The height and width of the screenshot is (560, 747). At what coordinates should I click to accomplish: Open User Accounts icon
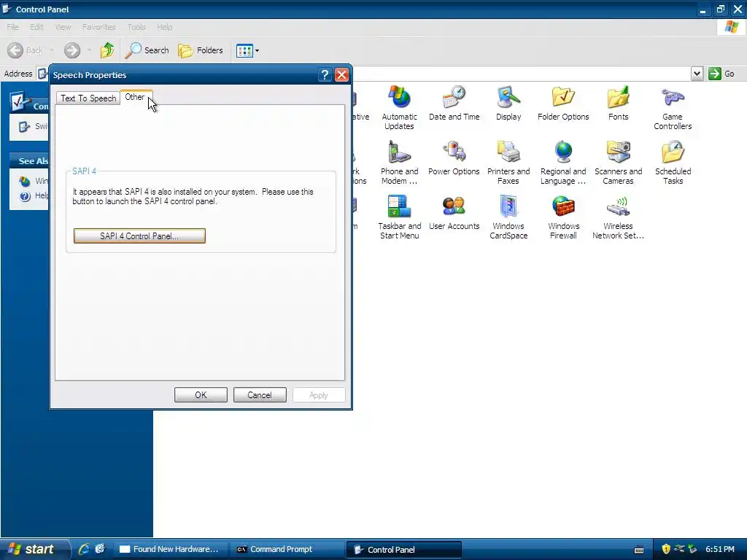[454, 213]
